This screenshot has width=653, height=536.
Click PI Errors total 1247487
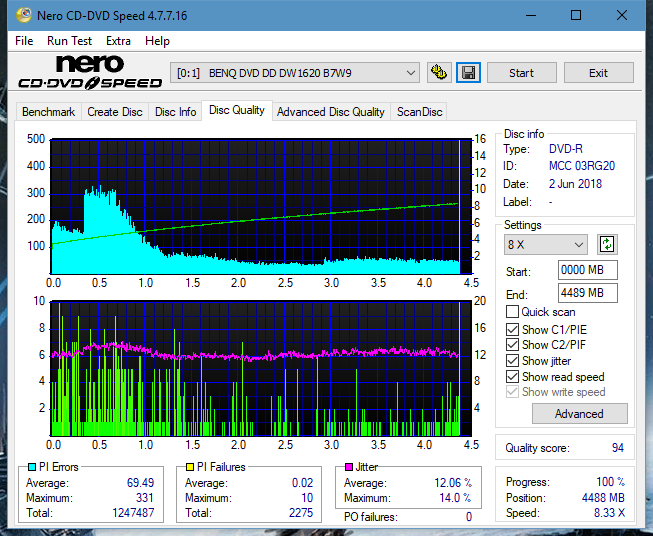tap(133, 513)
